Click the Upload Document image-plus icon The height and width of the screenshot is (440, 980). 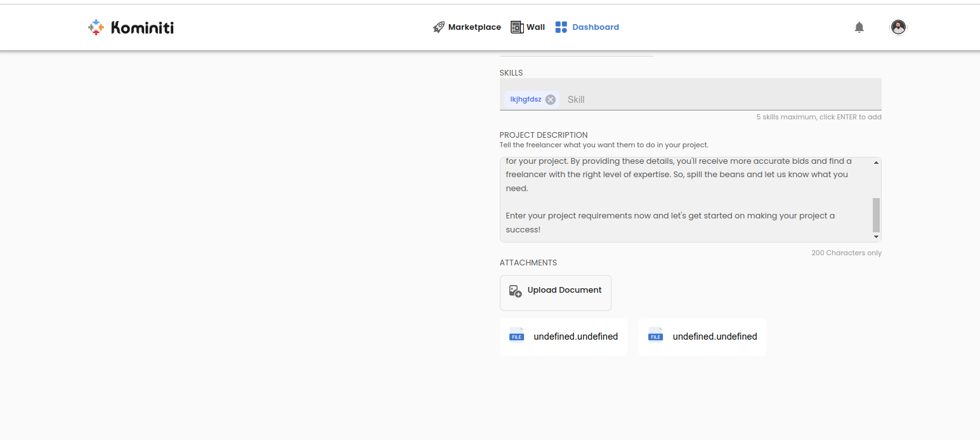[x=515, y=291]
